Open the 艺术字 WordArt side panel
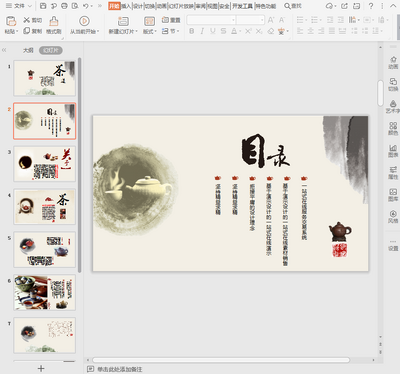 [393, 106]
